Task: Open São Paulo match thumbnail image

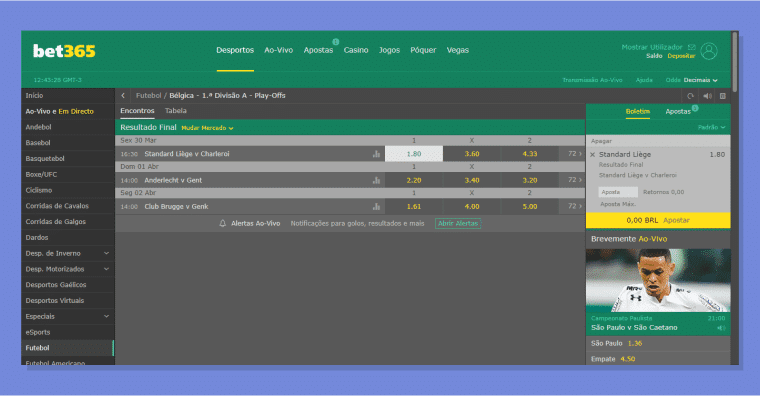Action: tap(658, 281)
